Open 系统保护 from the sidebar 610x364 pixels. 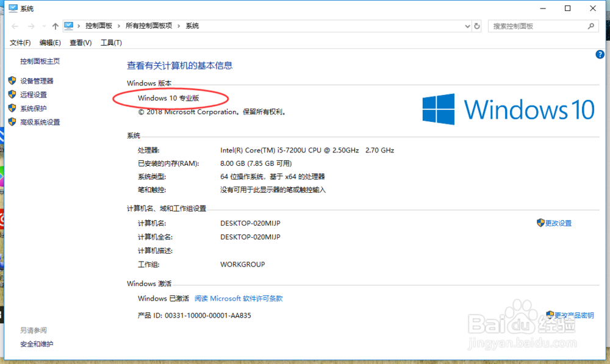click(34, 109)
